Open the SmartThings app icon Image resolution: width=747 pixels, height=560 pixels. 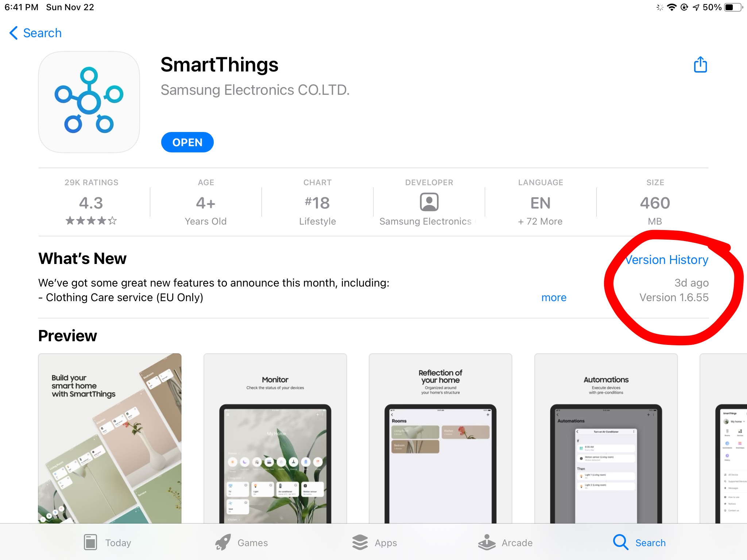89,102
